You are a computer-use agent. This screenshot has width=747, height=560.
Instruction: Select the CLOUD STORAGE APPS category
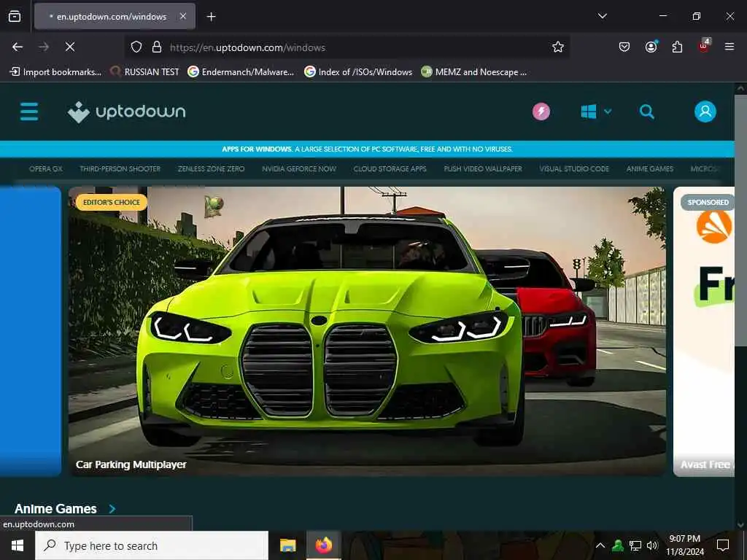[x=390, y=168]
